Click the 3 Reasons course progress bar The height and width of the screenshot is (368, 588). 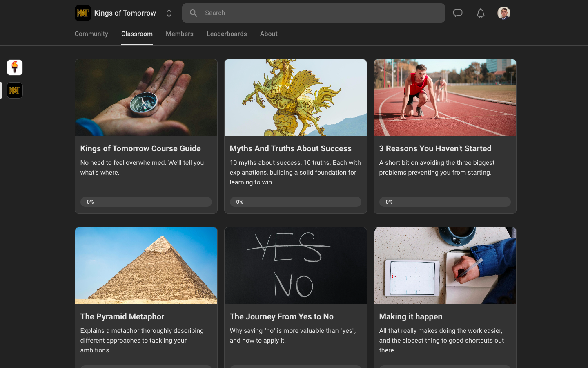(x=445, y=202)
